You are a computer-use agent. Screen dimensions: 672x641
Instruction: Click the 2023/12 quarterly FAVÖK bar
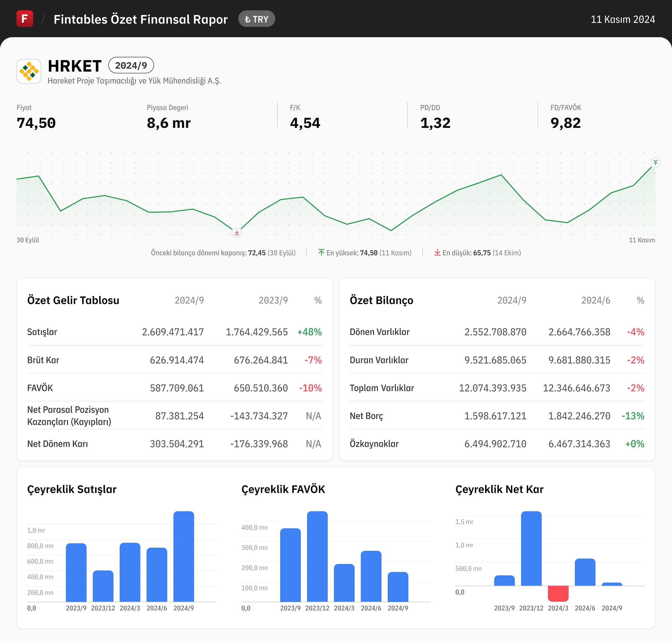click(317, 556)
